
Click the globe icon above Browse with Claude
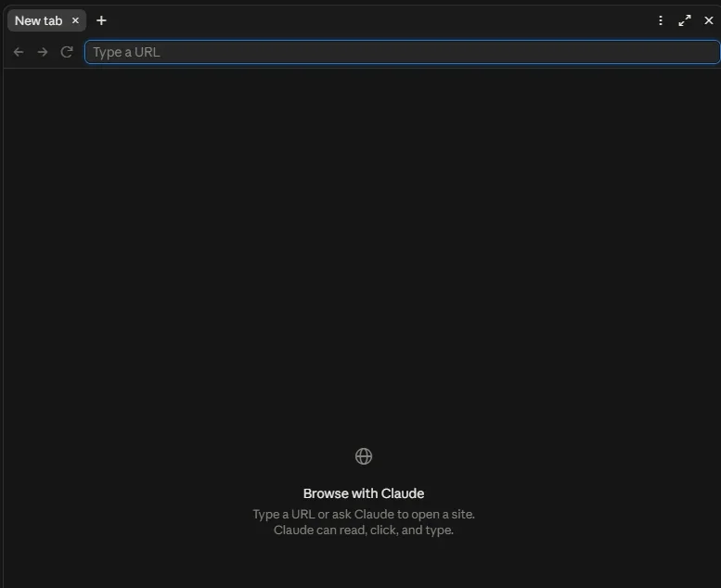coord(363,456)
